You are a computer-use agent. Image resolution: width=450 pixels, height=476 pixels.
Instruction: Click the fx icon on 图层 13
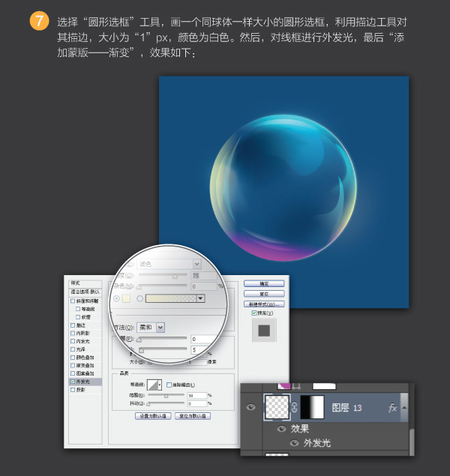(x=391, y=408)
